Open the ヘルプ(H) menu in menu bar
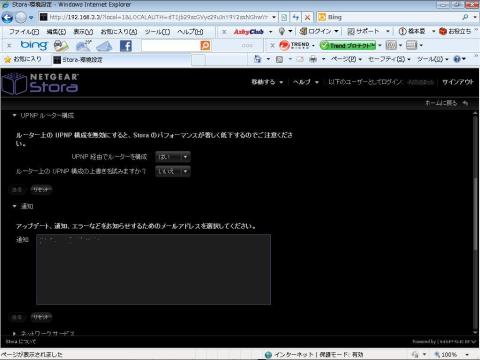 tap(190, 32)
